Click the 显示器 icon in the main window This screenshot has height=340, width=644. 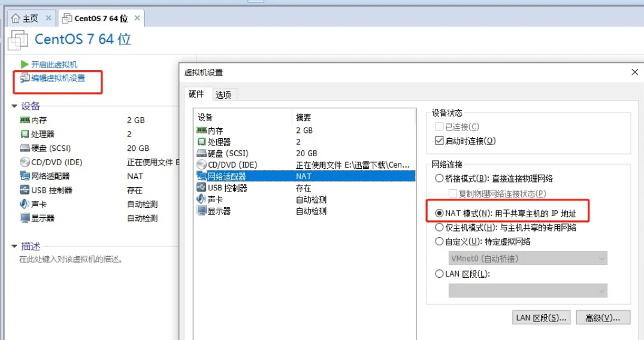[25, 218]
